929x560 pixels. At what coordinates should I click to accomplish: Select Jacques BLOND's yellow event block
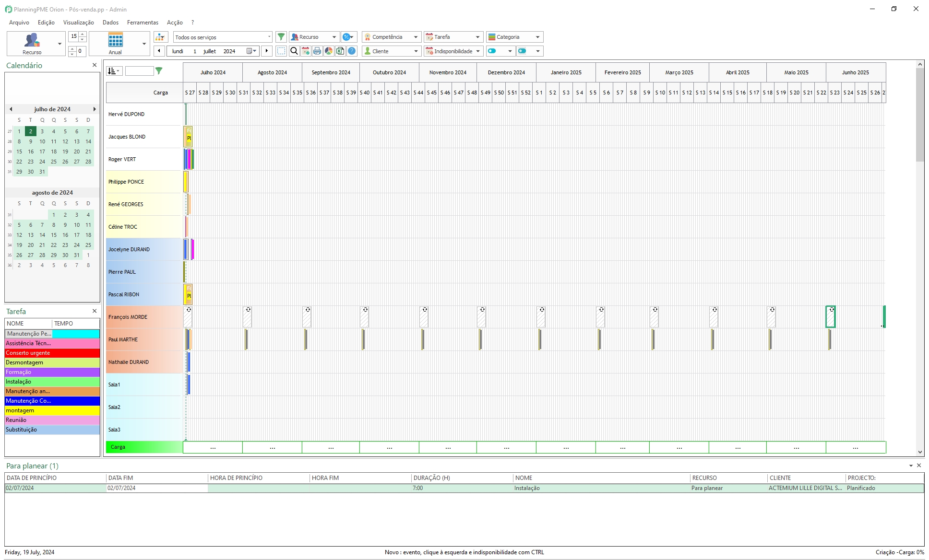(189, 137)
